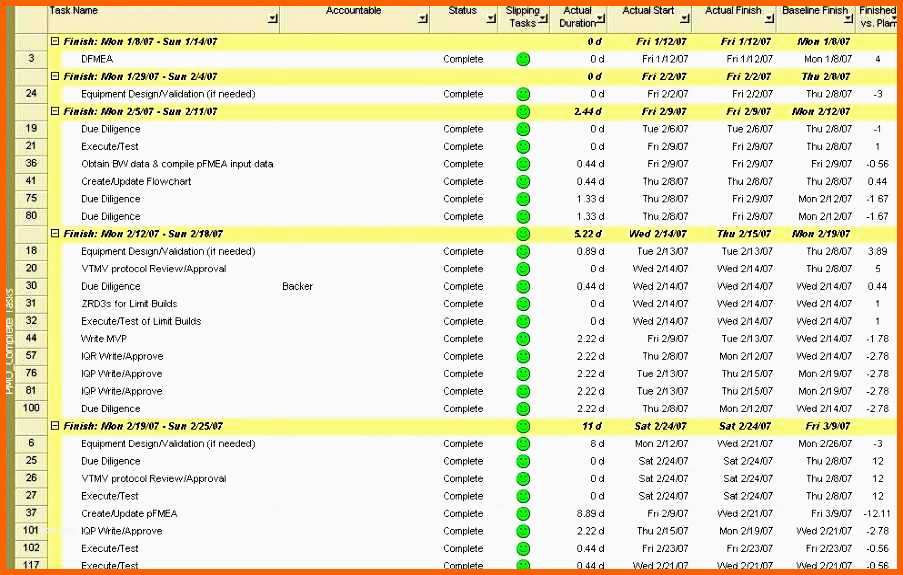Click green indicator in VTMV protocol row 20
This screenshot has height=575, width=903.
click(x=522, y=269)
